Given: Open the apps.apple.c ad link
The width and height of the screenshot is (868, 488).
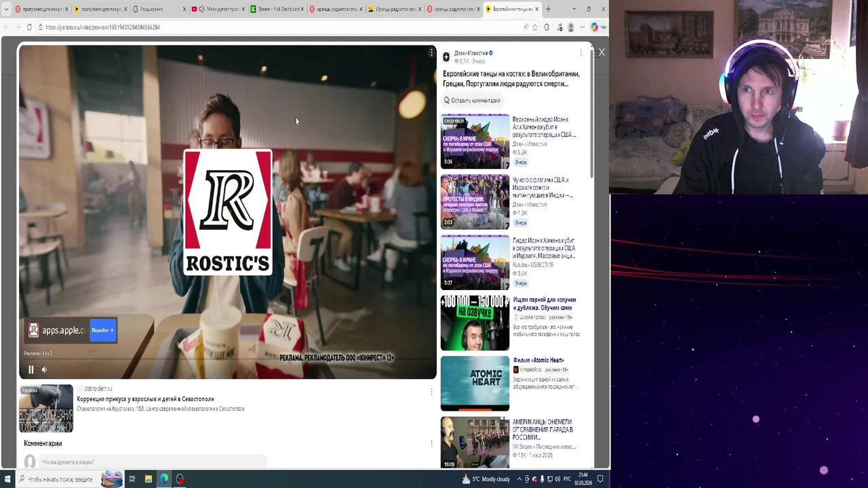Looking at the screenshot, I should coord(62,330).
